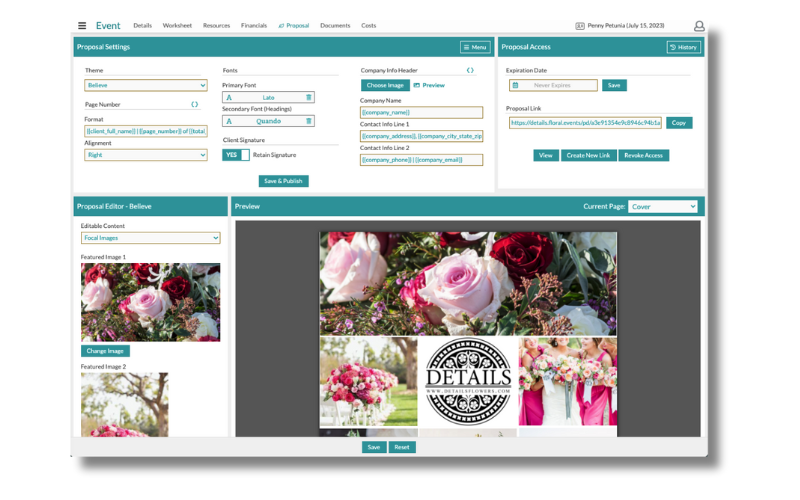
Task: Delete the Lato primary font
Action: pyautogui.click(x=309, y=97)
